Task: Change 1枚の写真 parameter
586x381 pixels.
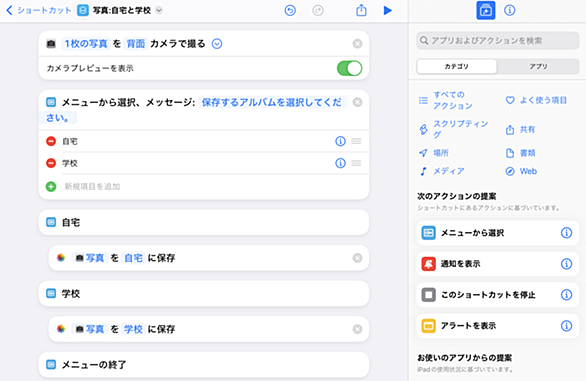Action: point(86,44)
